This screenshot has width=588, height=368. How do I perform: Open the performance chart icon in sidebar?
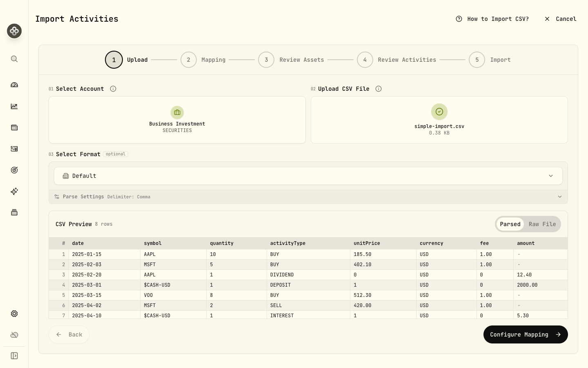click(14, 106)
